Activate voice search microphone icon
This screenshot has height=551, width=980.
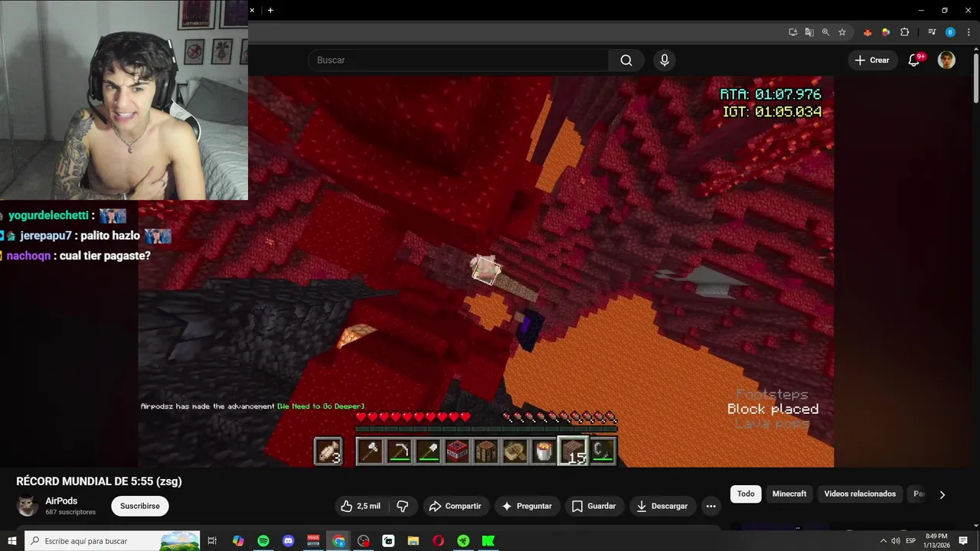[x=665, y=60]
